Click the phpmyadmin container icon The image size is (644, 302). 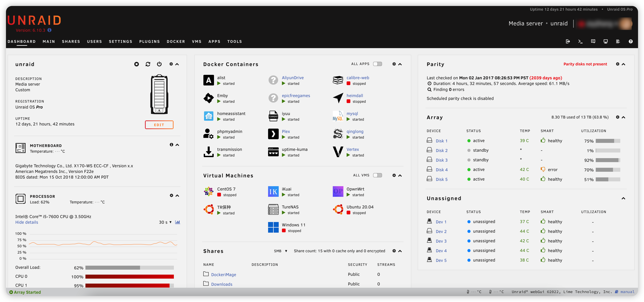(209, 134)
